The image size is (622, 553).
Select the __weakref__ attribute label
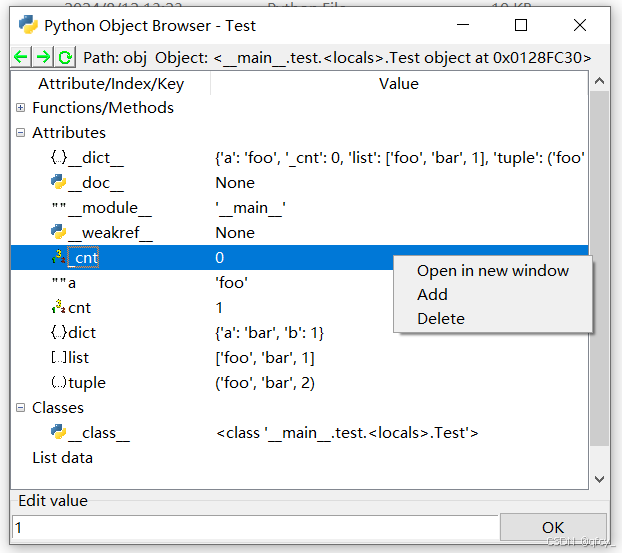click(x=110, y=233)
